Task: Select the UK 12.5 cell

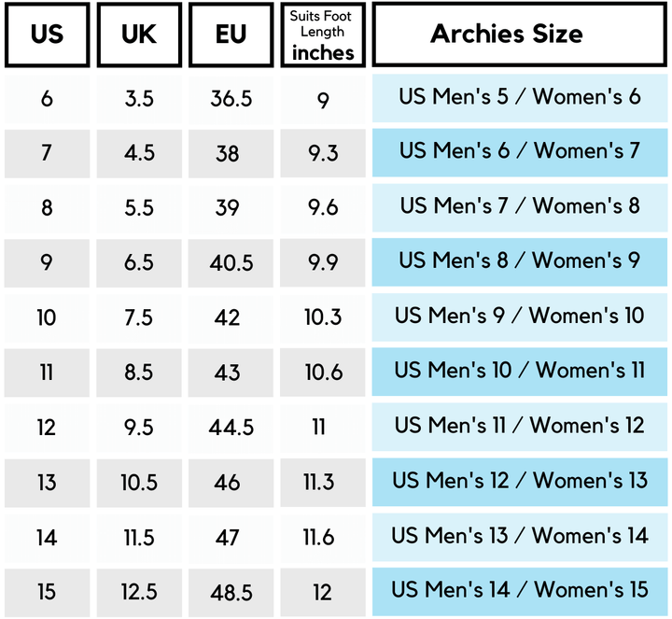Action: (x=139, y=593)
